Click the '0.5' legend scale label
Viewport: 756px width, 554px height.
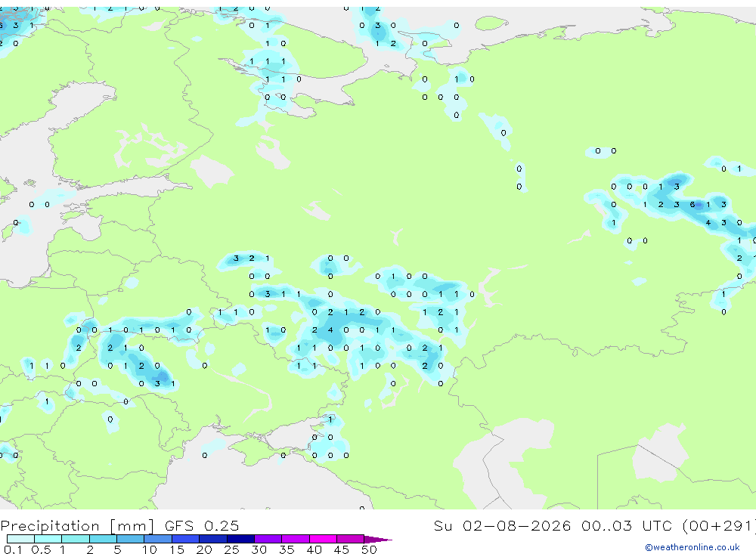[x=41, y=549]
